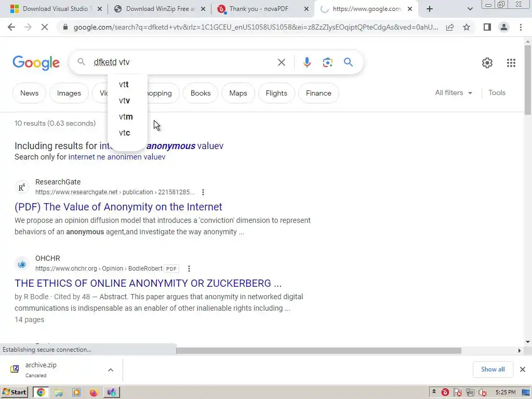This screenshot has height=399, width=532.
Task: Choose the 'vtv' suggestion
Action: pyautogui.click(x=128, y=100)
